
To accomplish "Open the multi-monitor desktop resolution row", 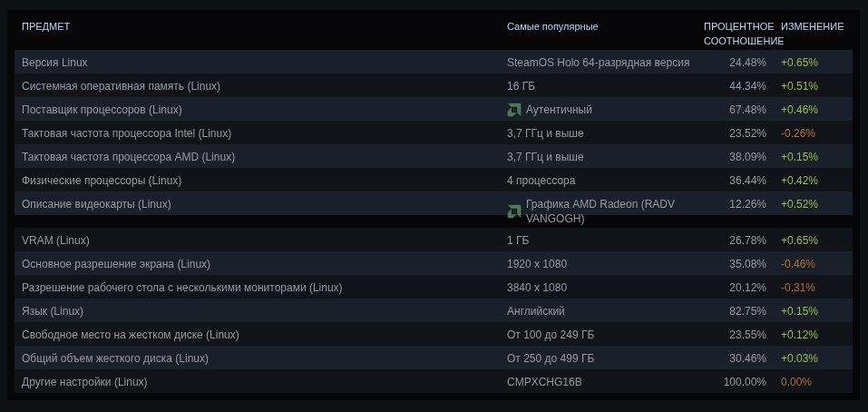I will tap(181, 288).
